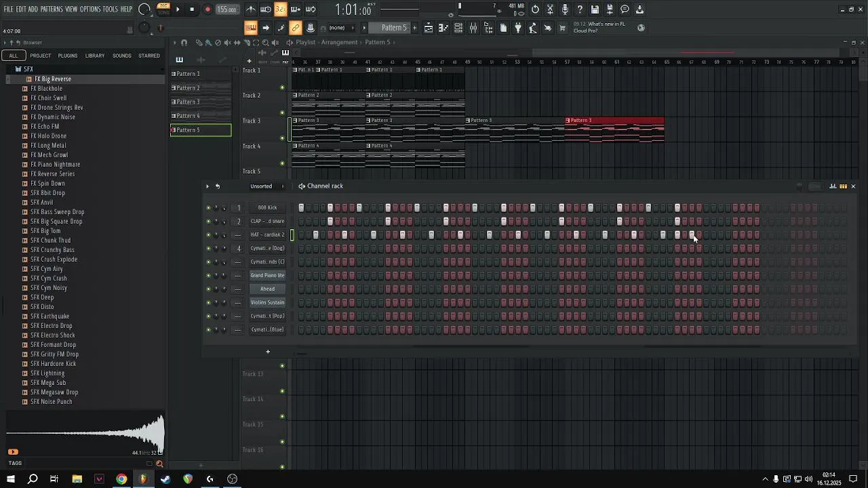Open the shopping cart icon
Viewport: 868px width, 488px height.
562,28
